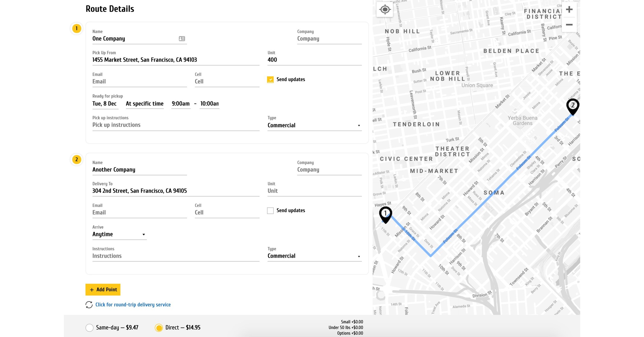
Task: Select the At specific time option
Action: [x=145, y=103]
